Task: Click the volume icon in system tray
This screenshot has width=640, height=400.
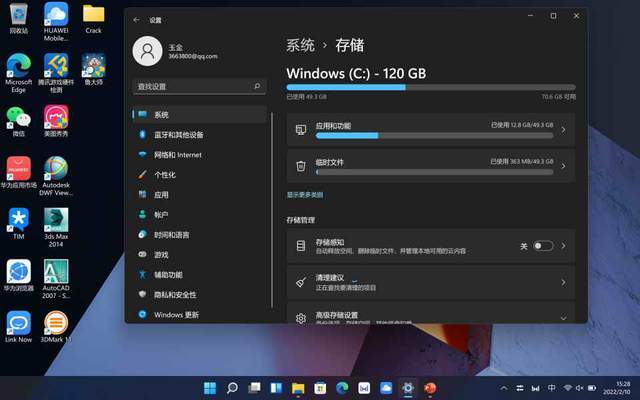Action: [579, 388]
